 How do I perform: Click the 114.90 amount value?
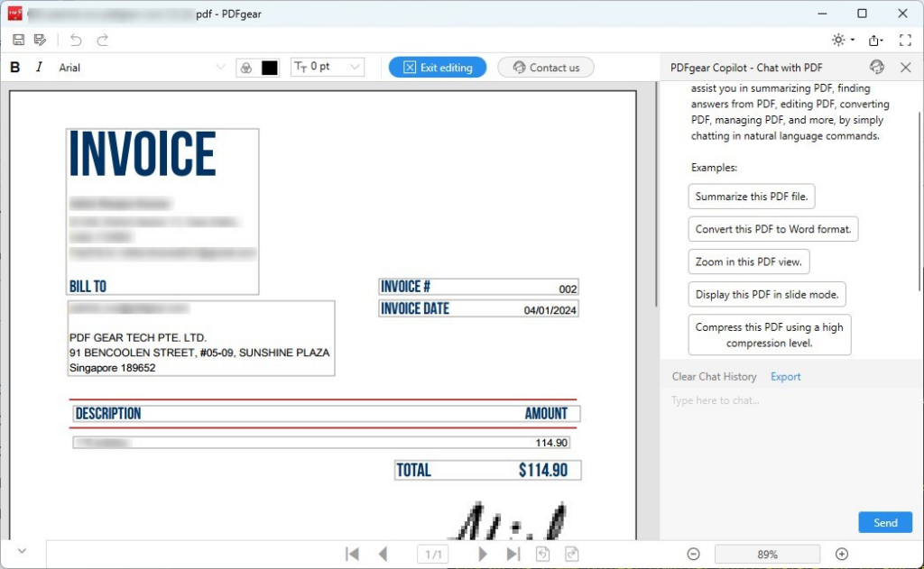(x=551, y=443)
